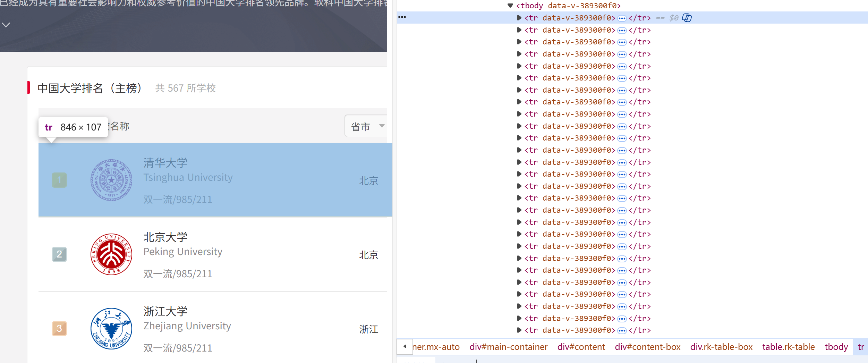Select table.rk-table in the breadcrumb bar
Screen dimensions: 868x363
(x=788, y=347)
